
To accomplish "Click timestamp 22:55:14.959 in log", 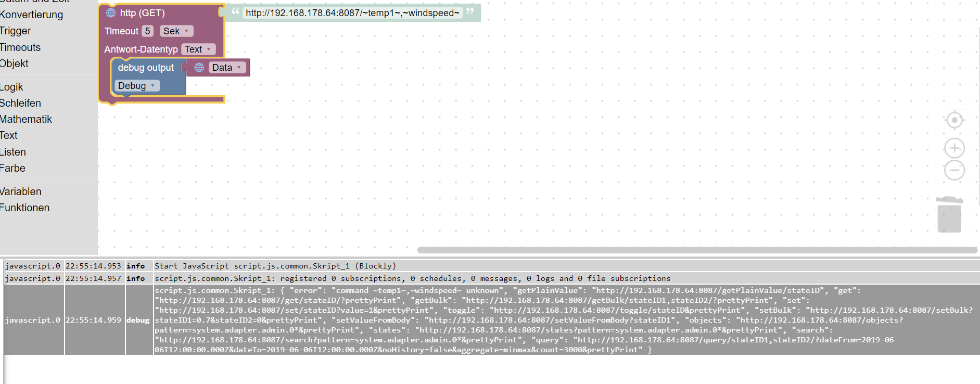I will pos(93,320).
